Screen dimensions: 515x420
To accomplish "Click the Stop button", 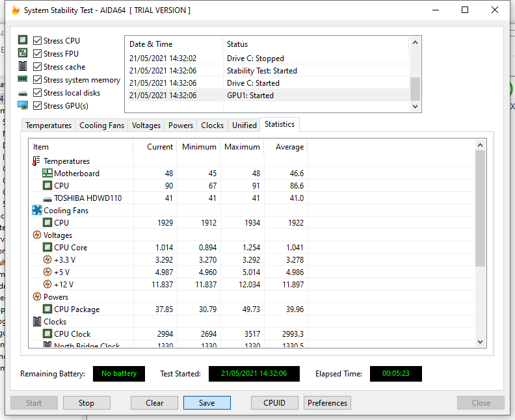I will 86,403.
